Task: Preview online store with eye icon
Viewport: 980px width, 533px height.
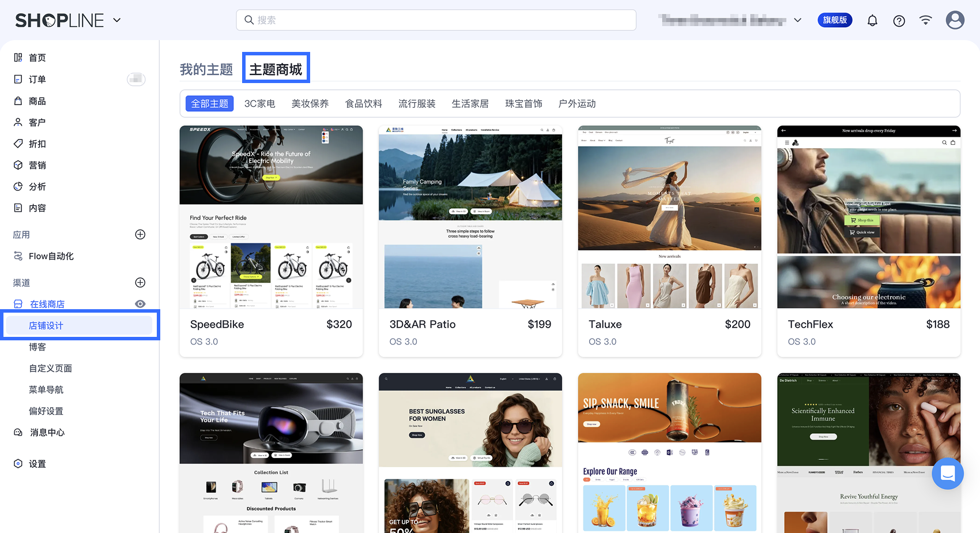Action: tap(140, 304)
